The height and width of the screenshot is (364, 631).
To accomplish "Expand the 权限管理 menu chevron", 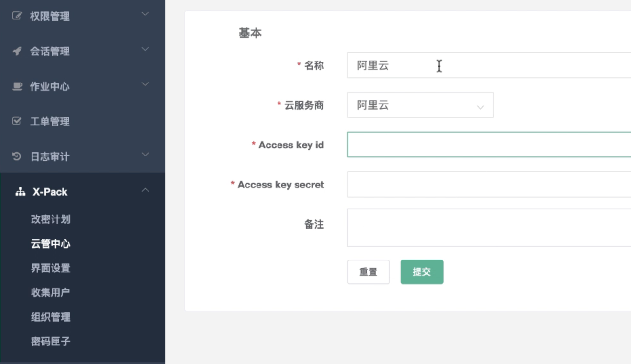I will point(145,14).
